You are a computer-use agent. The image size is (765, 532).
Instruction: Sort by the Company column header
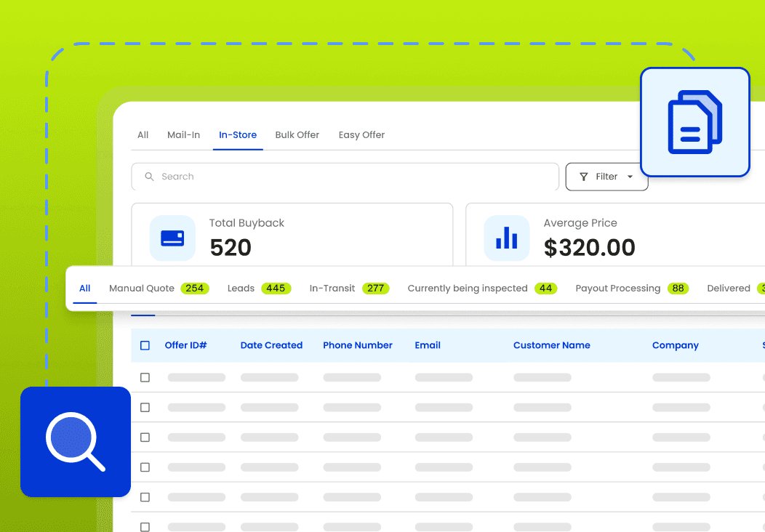click(x=676, y=345)
